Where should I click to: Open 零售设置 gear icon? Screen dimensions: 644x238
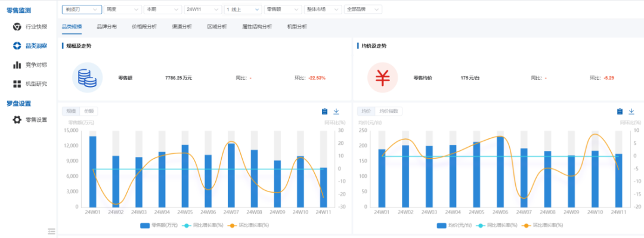coord(17,120)
